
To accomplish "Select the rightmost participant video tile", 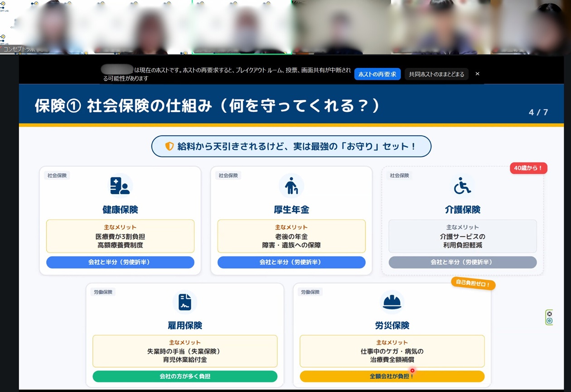I will click(530, 27).
